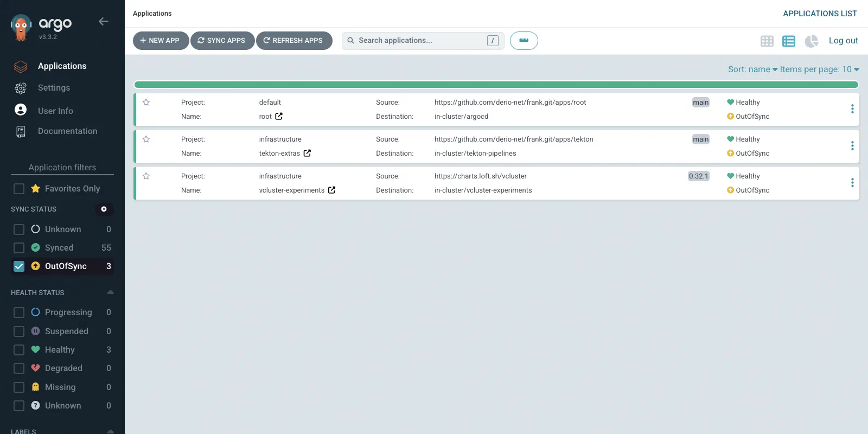The width and height of the screenshot is (868, 434).
Task: Click the ruler icon button beside search
Action: pos(524,41)
